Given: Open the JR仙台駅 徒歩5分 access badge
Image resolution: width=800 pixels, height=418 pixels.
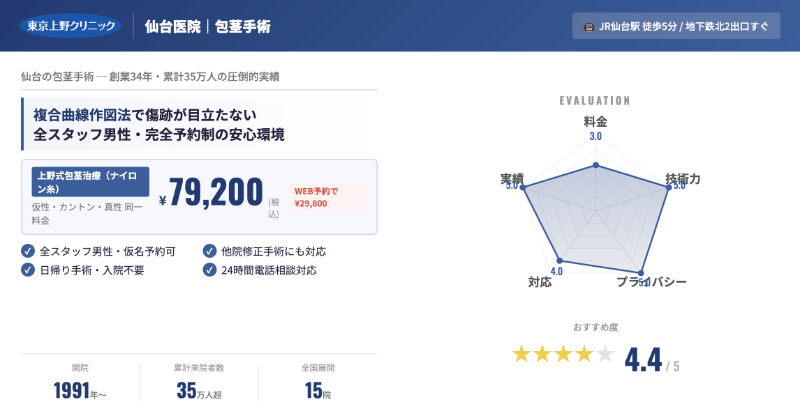Looking at the screenshot, I should tap(676, 26).
